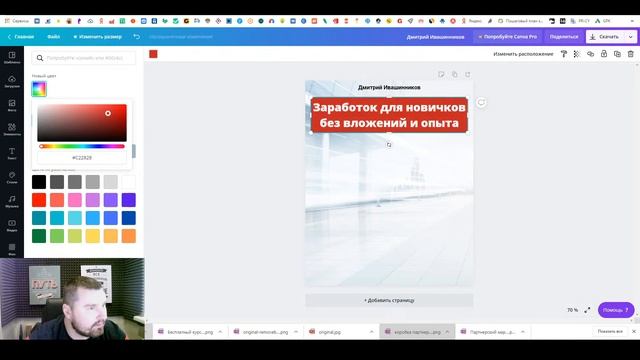This screenshot has height=360, width=640.
Task: Expand the download button dropdown arrow
Action: click(631, 37)
